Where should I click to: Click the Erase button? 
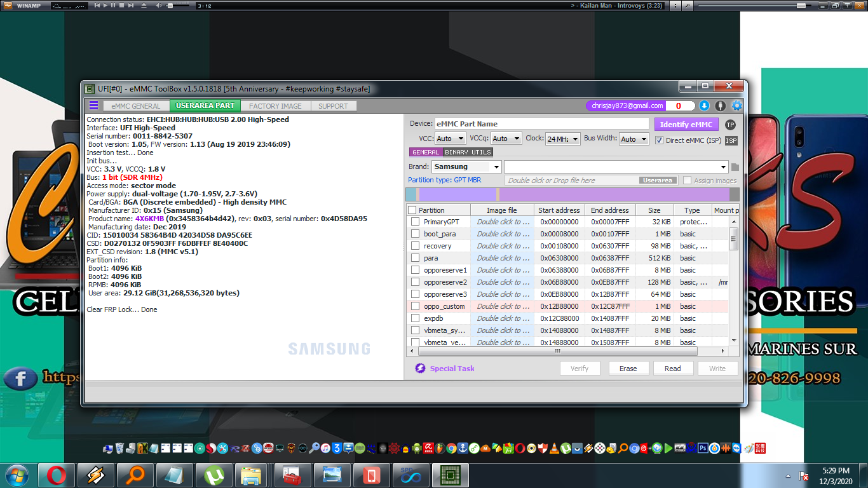[x=628, y=369]
